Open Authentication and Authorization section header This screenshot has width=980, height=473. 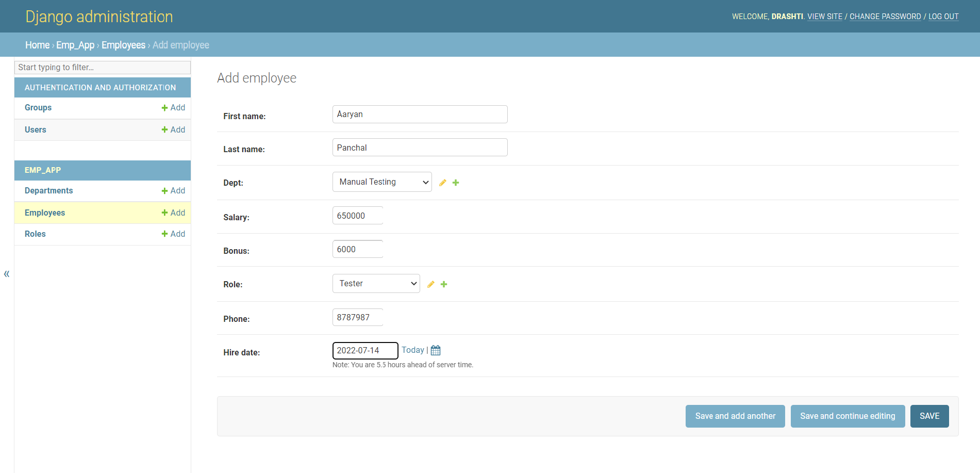pyautogui.click(x=101, y=88)
